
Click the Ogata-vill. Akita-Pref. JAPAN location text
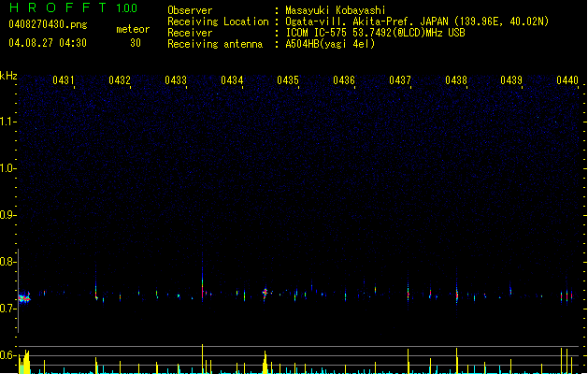coord(417,22)
